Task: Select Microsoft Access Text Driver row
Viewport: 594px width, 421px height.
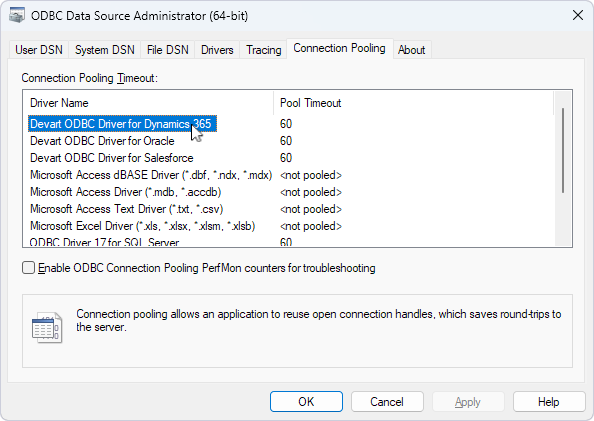Action: pos(127,209)
